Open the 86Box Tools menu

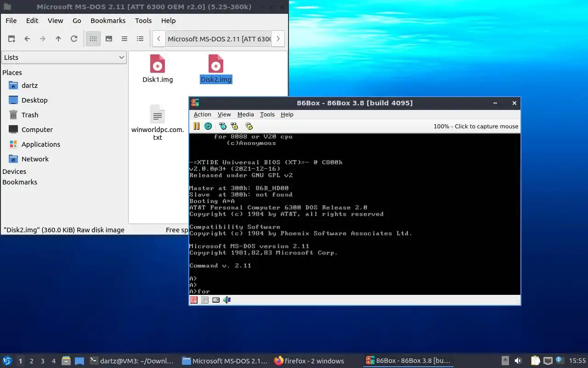[x=267, y=115]
